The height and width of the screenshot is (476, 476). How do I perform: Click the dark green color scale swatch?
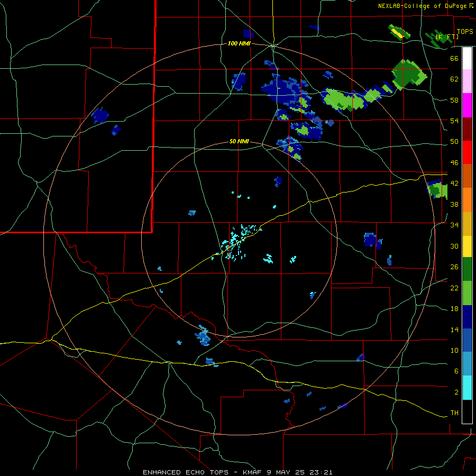467,269
